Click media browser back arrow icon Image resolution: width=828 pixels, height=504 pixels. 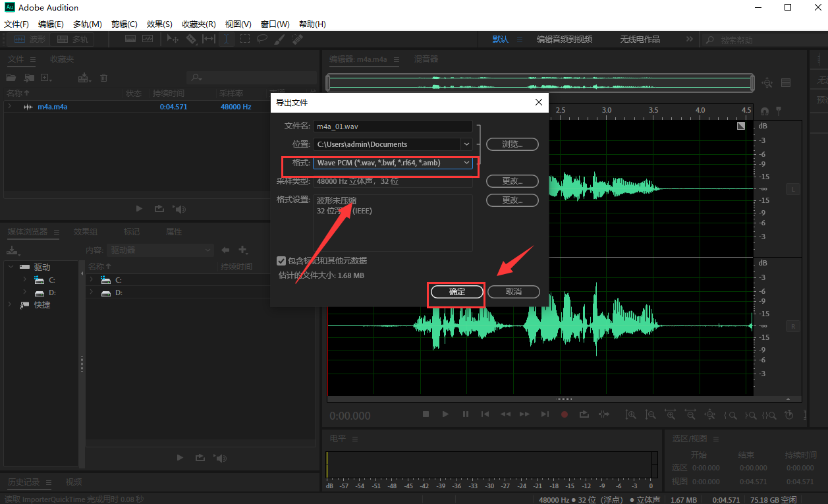coord(226,250)
